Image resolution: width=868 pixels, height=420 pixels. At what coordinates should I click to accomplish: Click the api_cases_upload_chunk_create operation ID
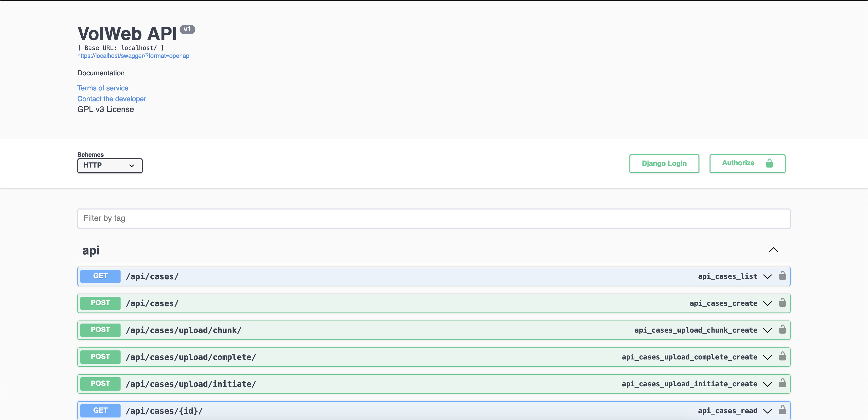coord(696,330)
